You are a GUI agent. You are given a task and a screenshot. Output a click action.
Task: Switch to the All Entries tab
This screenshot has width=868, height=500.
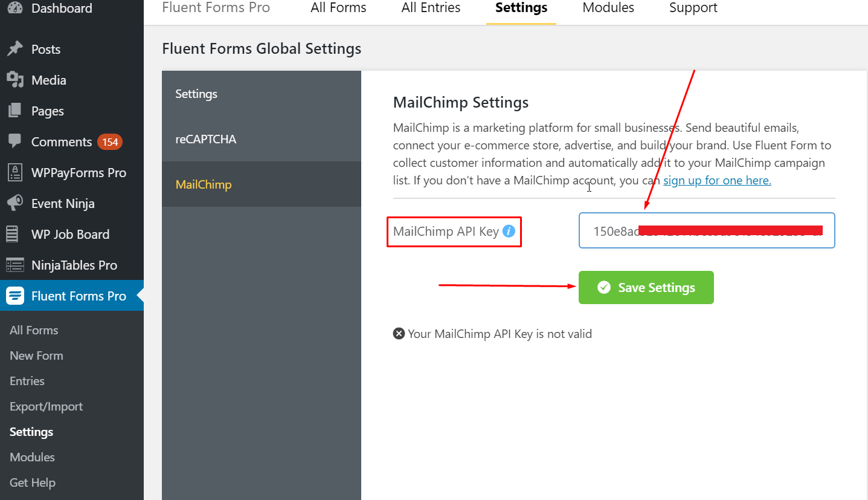click(431, 8)
